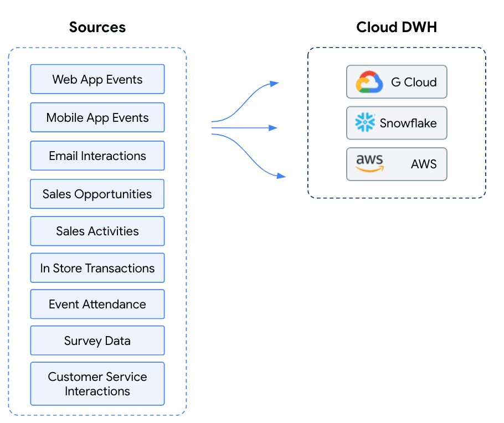Viewport: 504px width, 423px height.
Task: Pick the Sales Activities source
Action: pyautogui.click(x=97, y=231)
